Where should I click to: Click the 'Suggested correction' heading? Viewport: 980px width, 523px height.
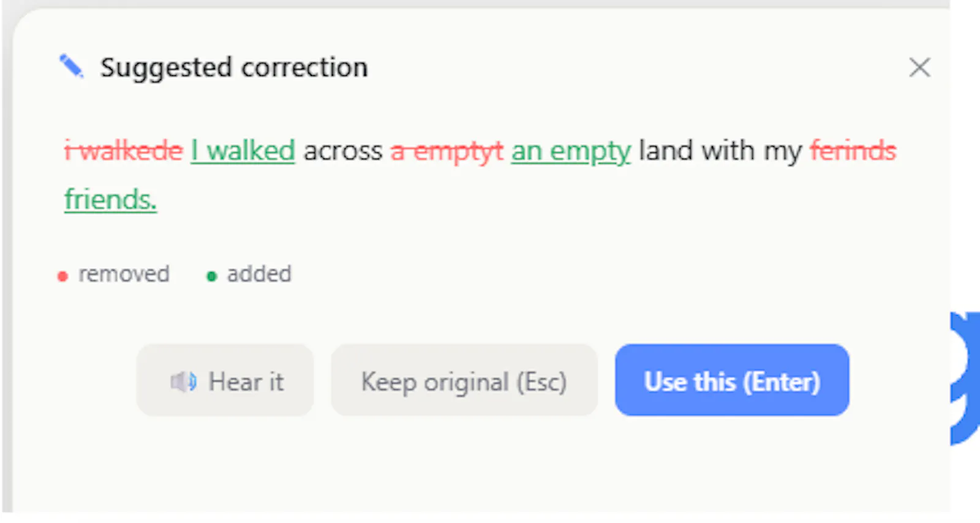point(234,67)
